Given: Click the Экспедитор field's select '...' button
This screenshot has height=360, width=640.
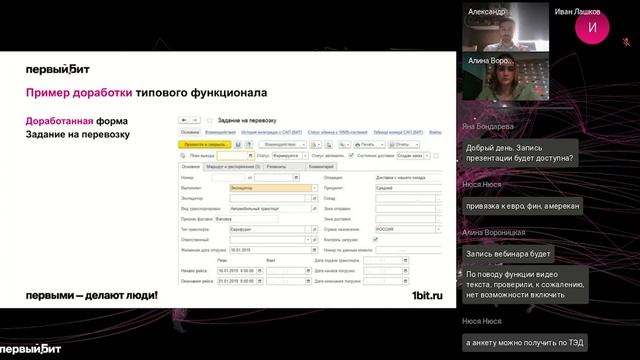Looking at the screenshot, I should 308,198.
